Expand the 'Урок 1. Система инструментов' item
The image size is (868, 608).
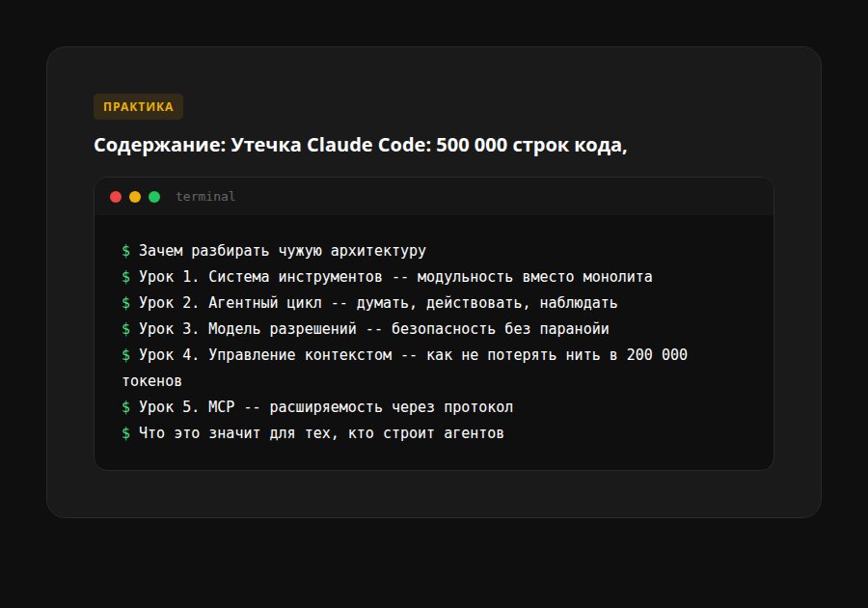395,276
